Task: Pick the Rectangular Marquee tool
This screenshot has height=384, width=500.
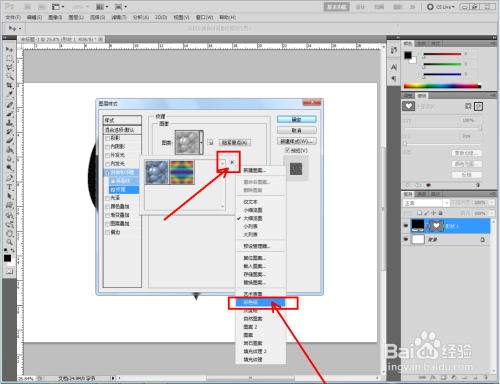Action: [9, 59]
